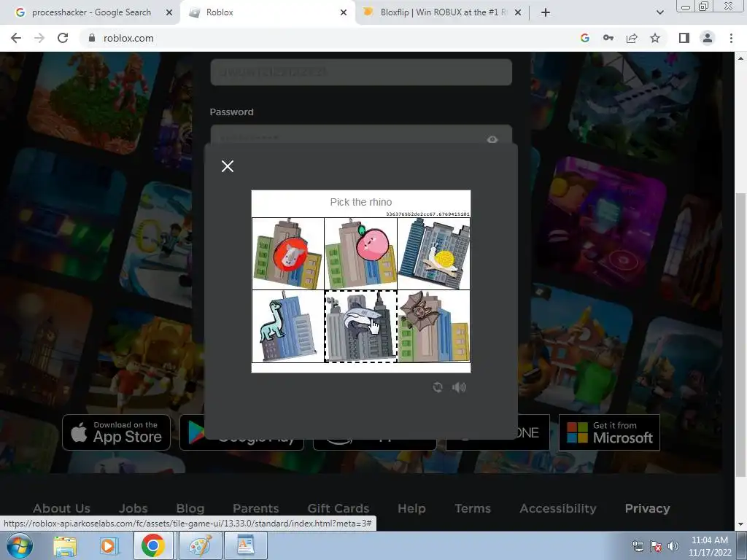Close the Roblox tab
This screenshot has height=560, width=747.
(344, 12)
